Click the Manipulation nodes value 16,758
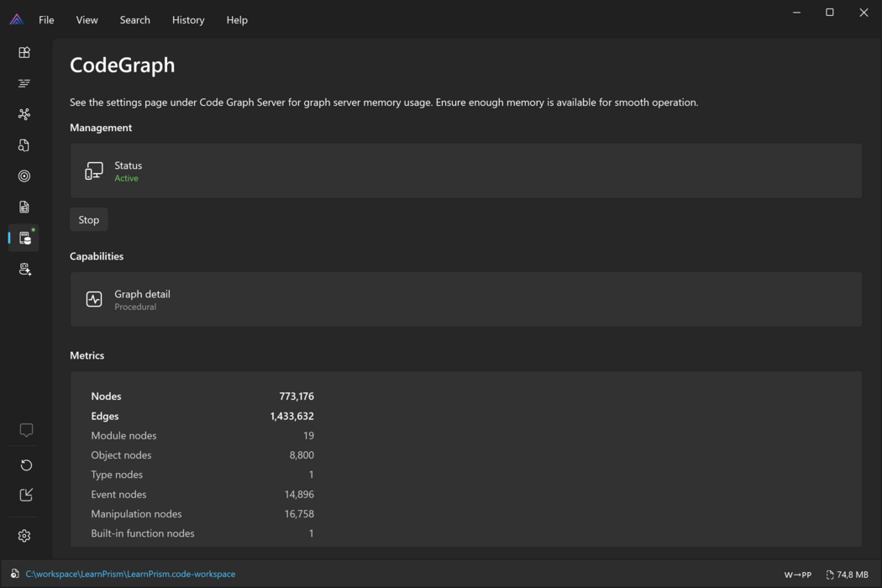This screenshot has height=588, width=882. tap(299, 514)
